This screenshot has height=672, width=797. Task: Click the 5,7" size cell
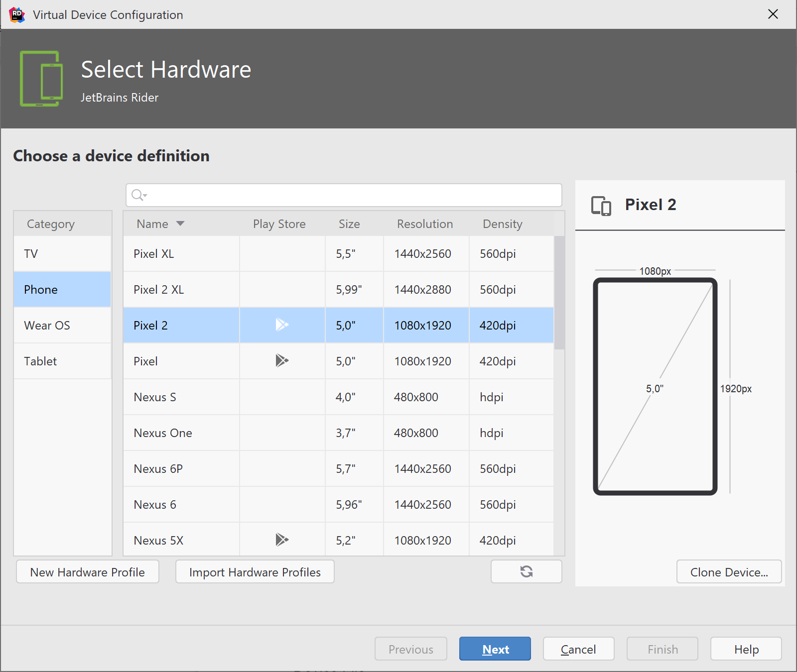(x=354, y=469)
